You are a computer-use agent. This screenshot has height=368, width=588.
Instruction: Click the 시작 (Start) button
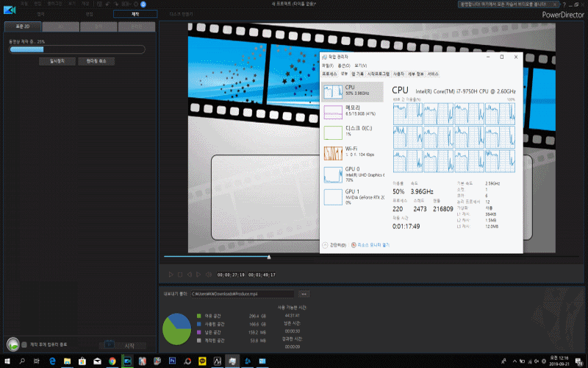click(x=122, y=345)
